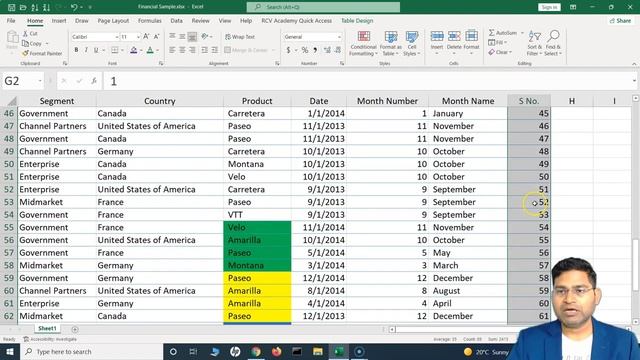The width and height of the screenshot is (640, 360).
Task: Open the Formulas tab
Action: tap(149, 20)
